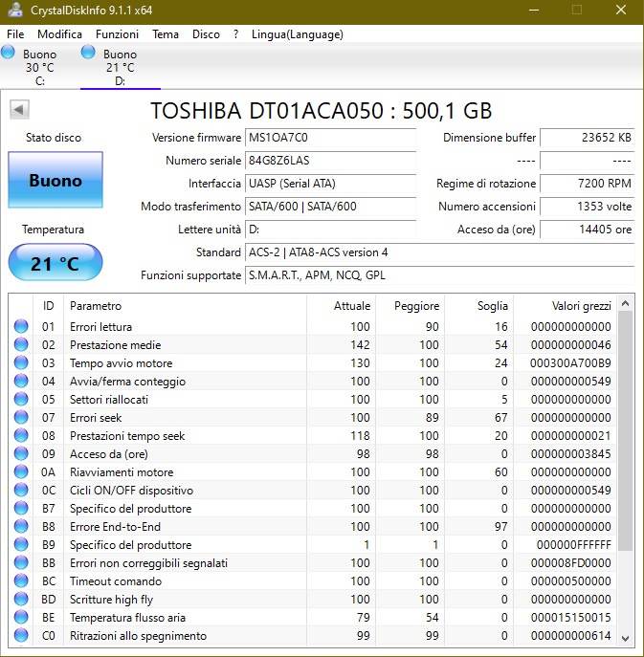This screenshot has height=657, width=644.
Task: Click the blue status orb for drive C:
Action: [x=8, y=53]
